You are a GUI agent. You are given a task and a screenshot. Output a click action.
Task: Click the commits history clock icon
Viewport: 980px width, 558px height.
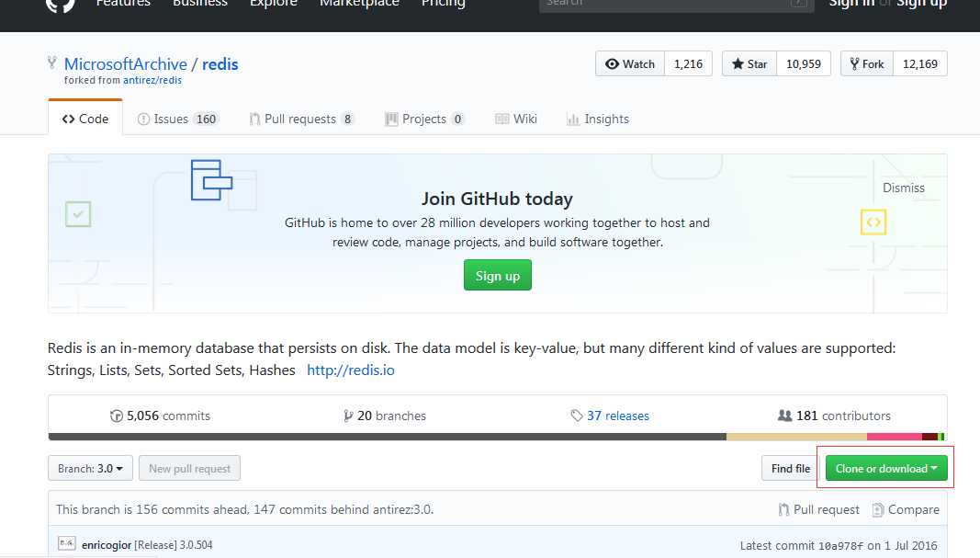click(117, 416)
